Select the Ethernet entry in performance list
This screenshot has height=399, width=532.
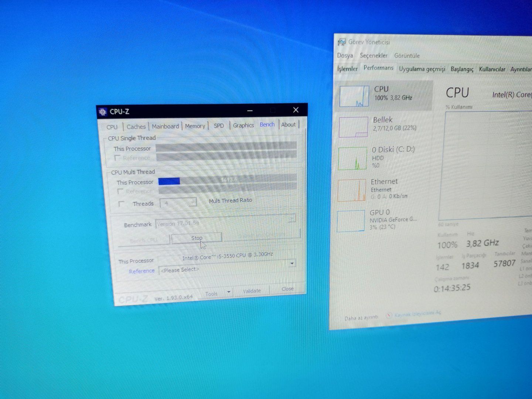pos(383,190)
